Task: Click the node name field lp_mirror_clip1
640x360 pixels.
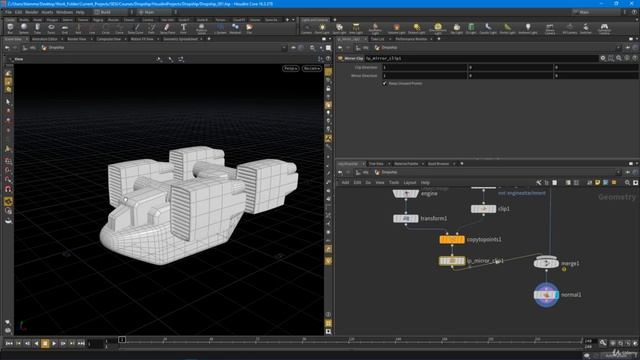Action: coord(482,58)
